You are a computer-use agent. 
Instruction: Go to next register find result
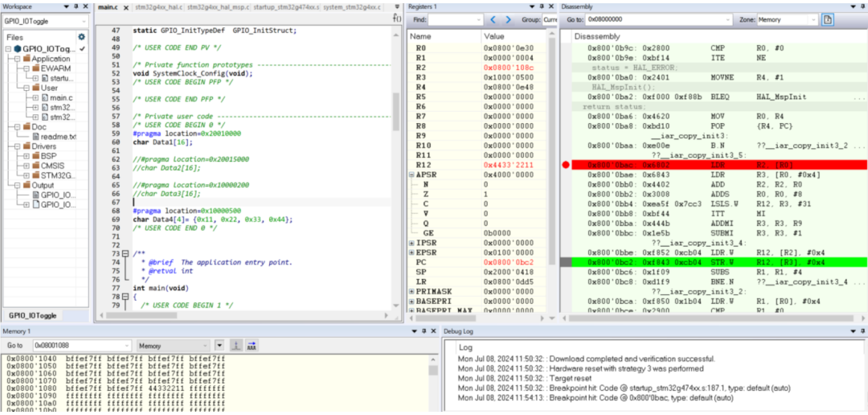pyautogui.click(x=508, y=19)
